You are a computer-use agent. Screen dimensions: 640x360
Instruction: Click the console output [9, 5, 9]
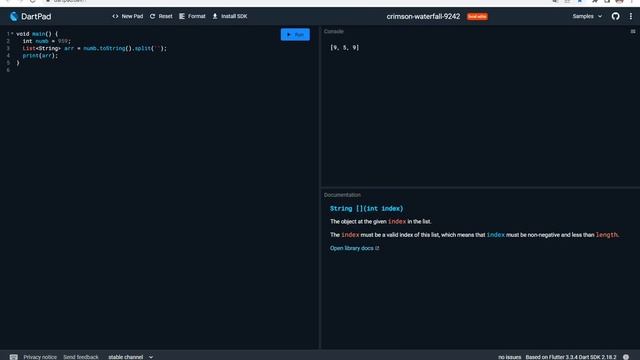coord(345,48)
